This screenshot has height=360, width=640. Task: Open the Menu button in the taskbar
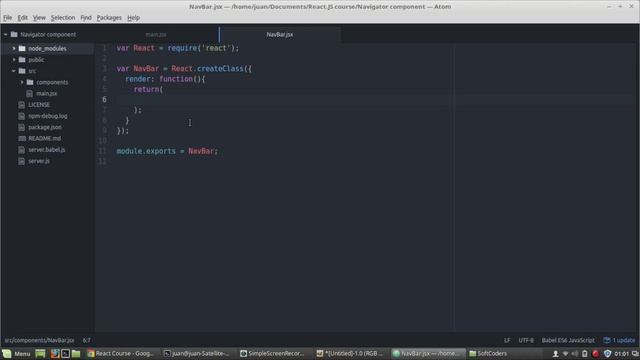[x=16, y=353]
